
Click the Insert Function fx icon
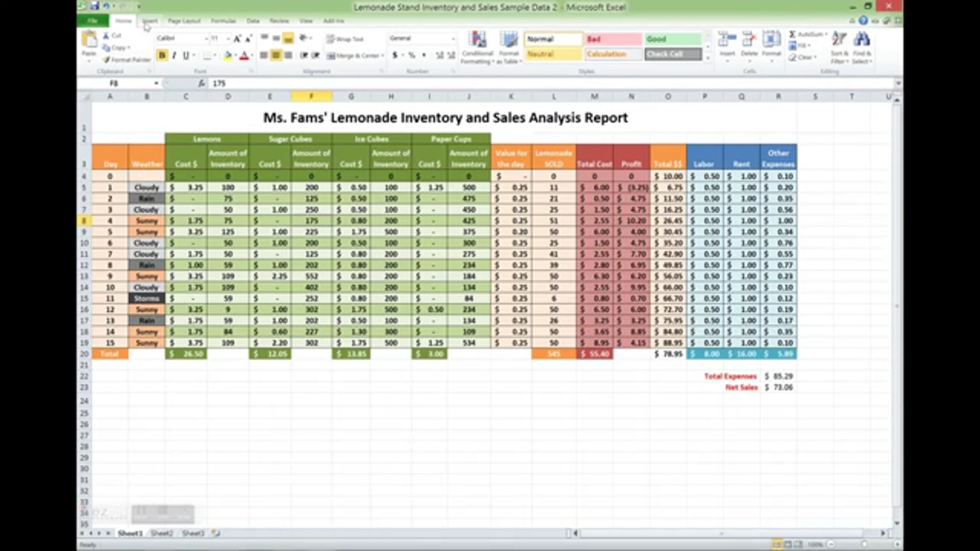(x=202, y=83)
